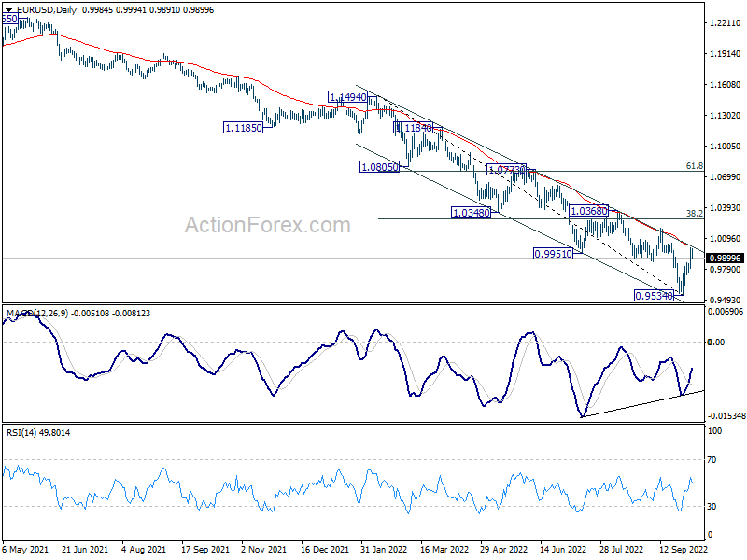
Task: Click the 16 Dec 2021 date label
Action: (324, 550)
